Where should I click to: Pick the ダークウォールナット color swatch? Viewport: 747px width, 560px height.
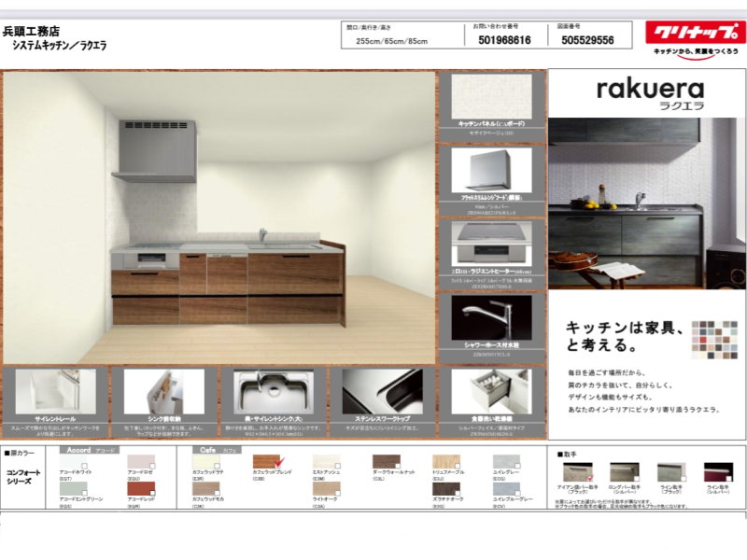tap(387, 461)
